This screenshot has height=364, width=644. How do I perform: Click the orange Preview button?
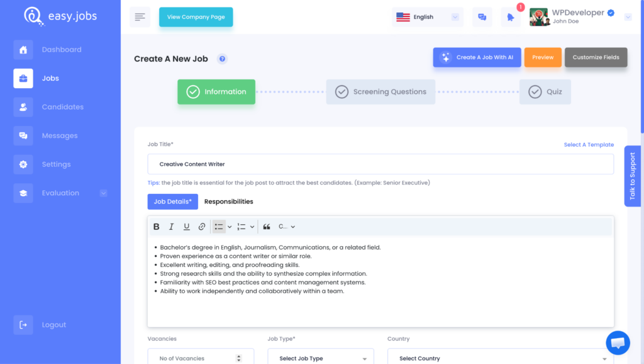pyautogui.click(x=543, y=57)
